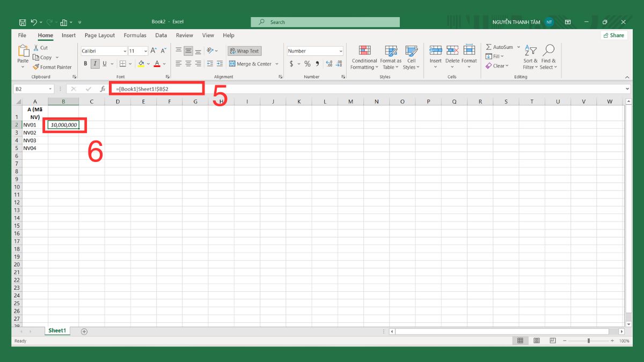Toggle Bold formatting
This screenshot has height=362, width=644.
(85, 63)
